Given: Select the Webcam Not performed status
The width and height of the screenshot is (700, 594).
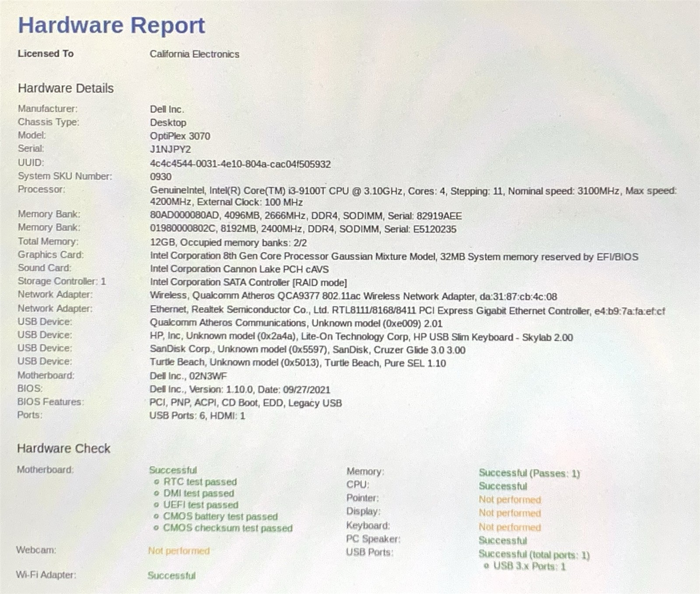Looking at the screenshot, I should pos(178,551).
